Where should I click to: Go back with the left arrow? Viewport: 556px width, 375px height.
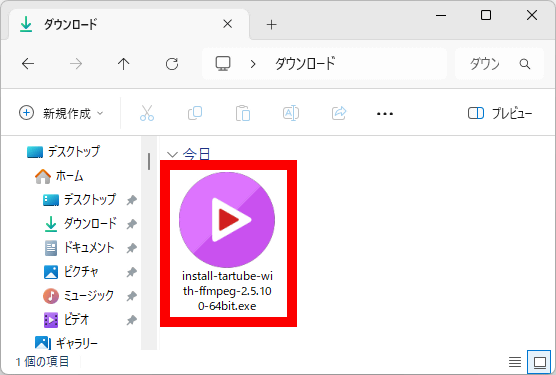(x=28, y=64)
